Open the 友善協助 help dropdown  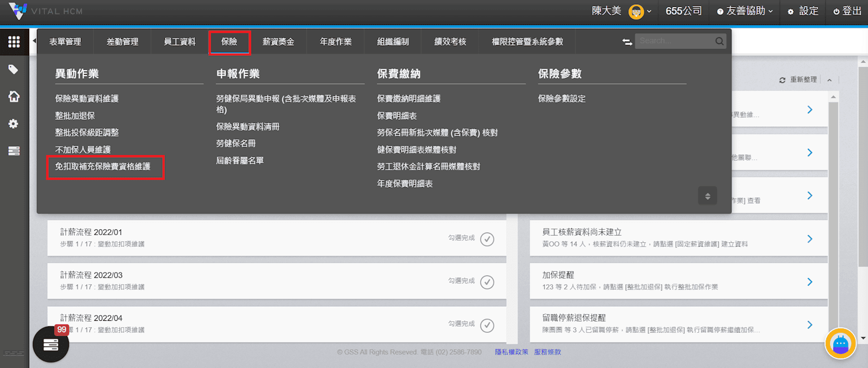(x=744, y=11)
